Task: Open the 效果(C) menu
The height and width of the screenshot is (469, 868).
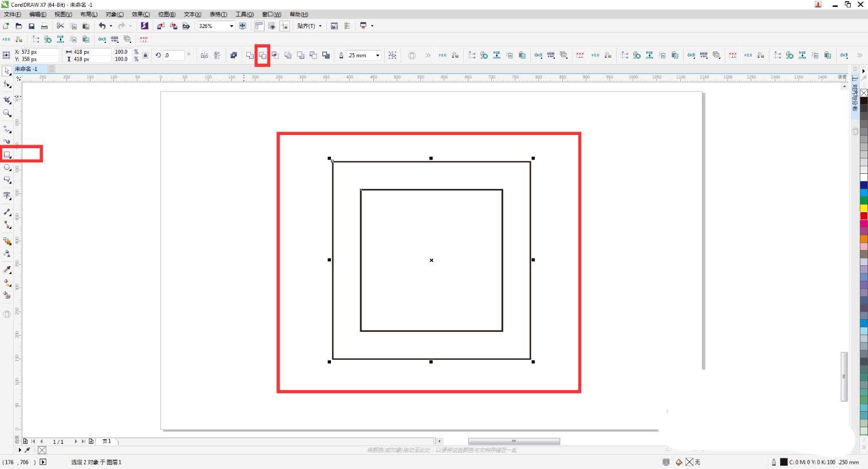Action: tap(140, 14)
